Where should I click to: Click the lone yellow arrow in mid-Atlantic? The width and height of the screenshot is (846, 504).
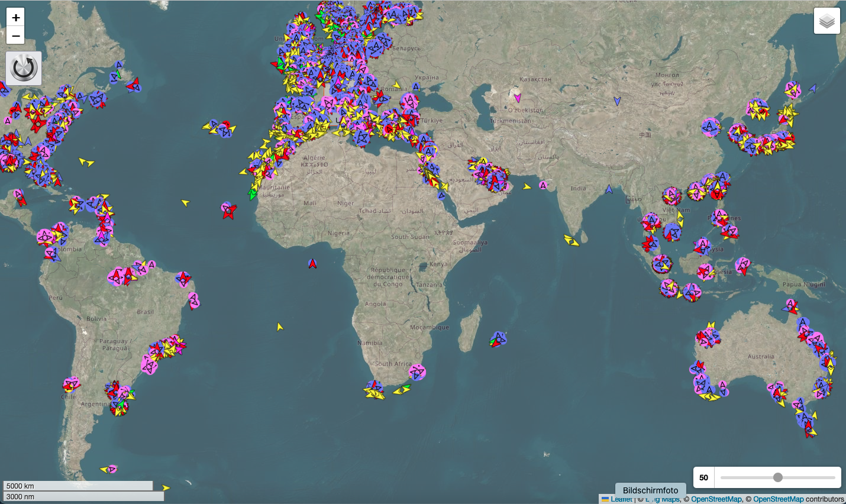click(185, 203)
